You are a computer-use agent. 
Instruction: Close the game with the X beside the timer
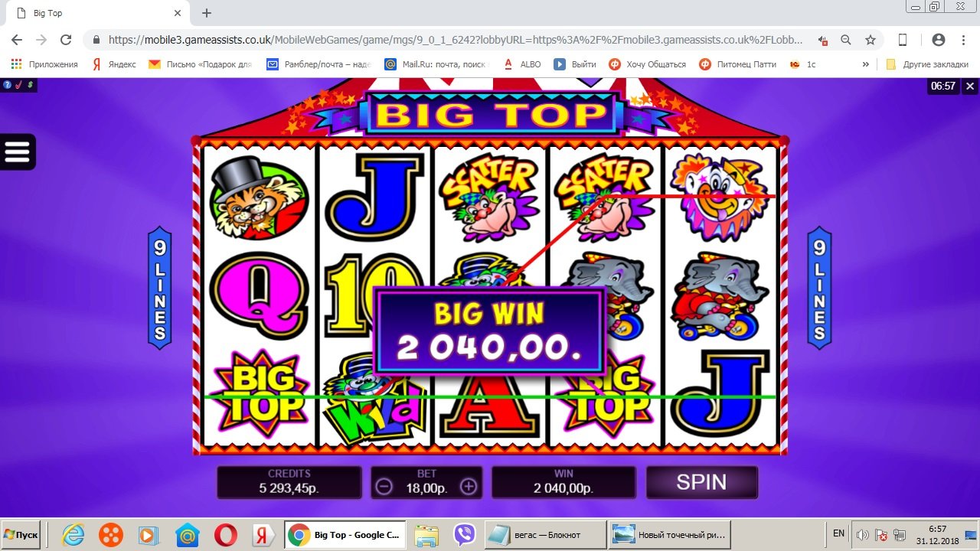[x=970, y=86]
